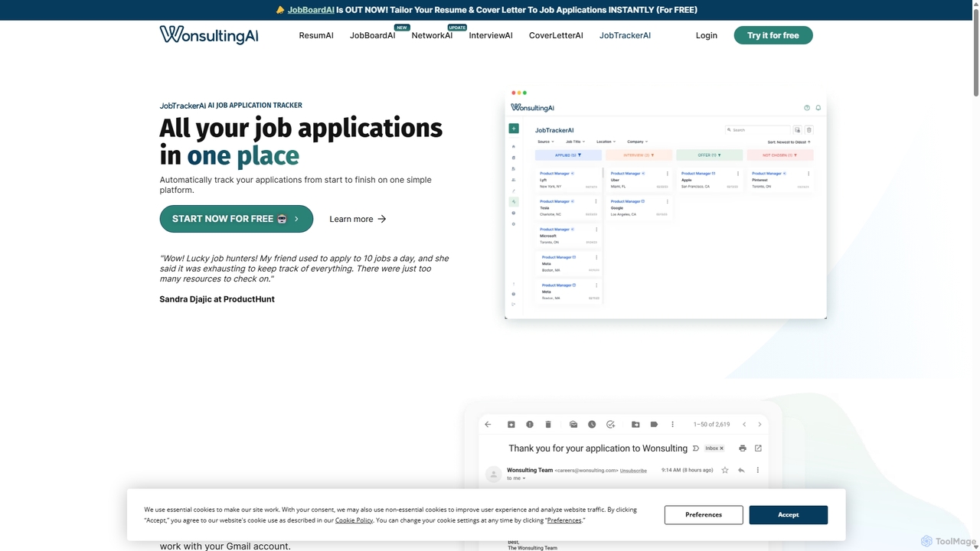
Task: Star the Wonsulting Team email
Action: (x=725, y=470)
